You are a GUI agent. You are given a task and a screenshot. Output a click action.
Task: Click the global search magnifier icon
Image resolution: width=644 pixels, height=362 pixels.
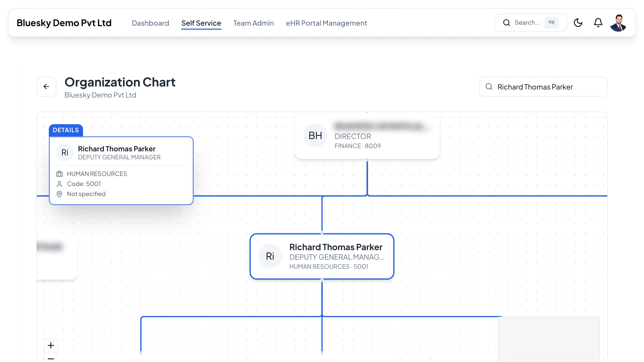[x=506, y=23]
